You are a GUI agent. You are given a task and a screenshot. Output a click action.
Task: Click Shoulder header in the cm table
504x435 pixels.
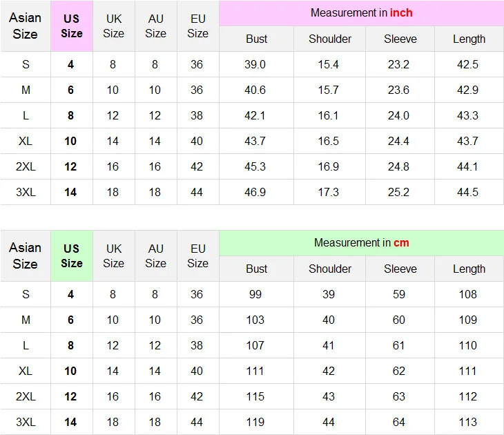tap(329, 269)
